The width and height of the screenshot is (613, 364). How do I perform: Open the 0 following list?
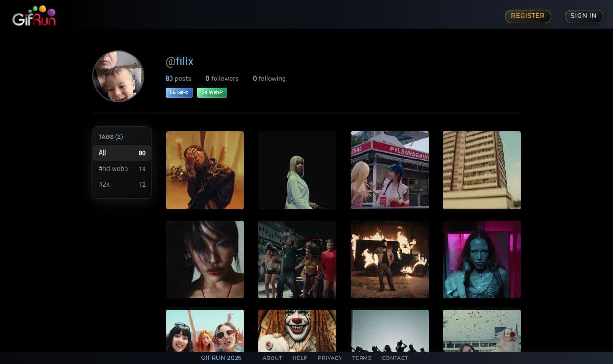click(269, 79)
